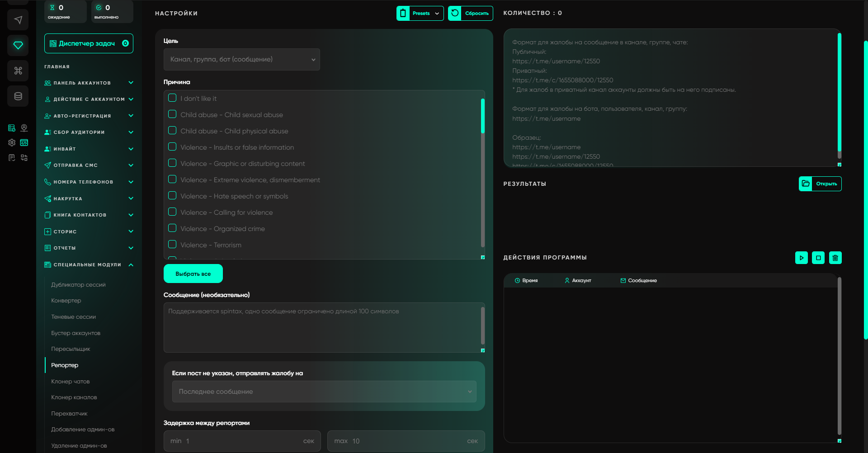Select the command-key icon in sidebar
868x453 pixels.
pyautogui.click(x=18, y=71)
